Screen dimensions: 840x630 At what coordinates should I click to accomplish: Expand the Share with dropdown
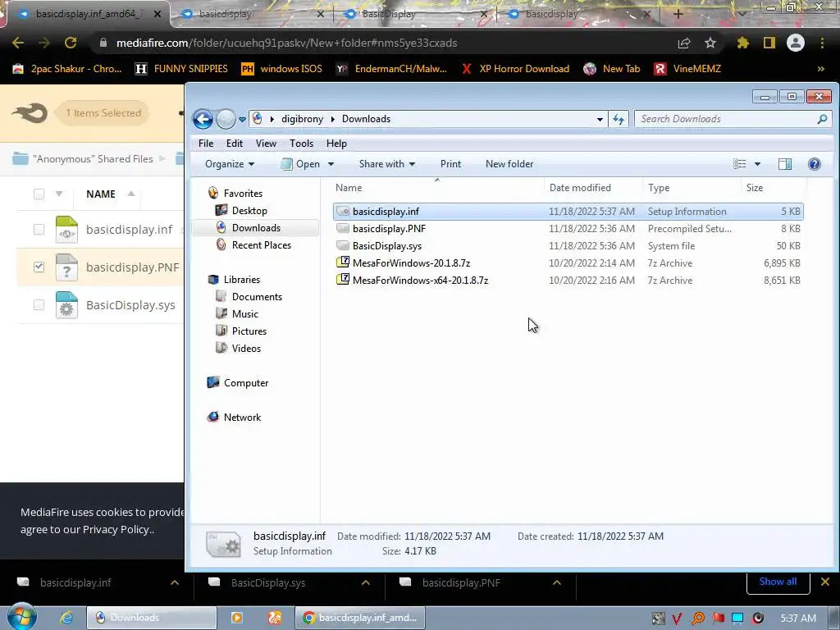387,164
